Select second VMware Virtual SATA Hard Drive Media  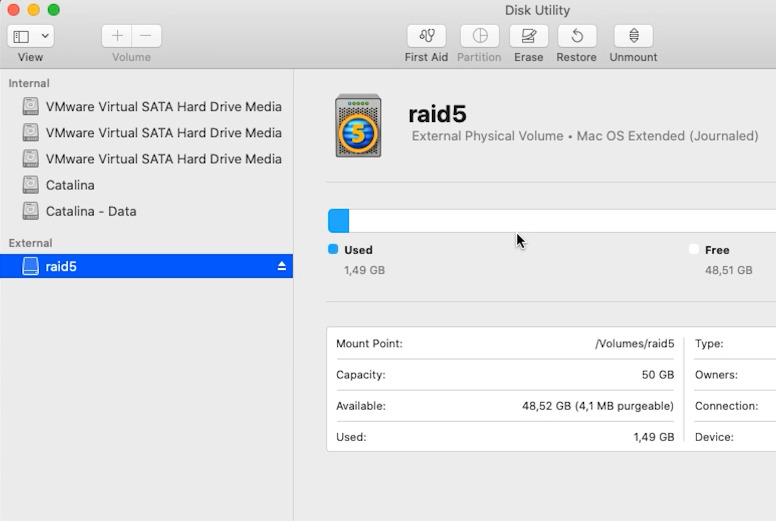point(146,133)
